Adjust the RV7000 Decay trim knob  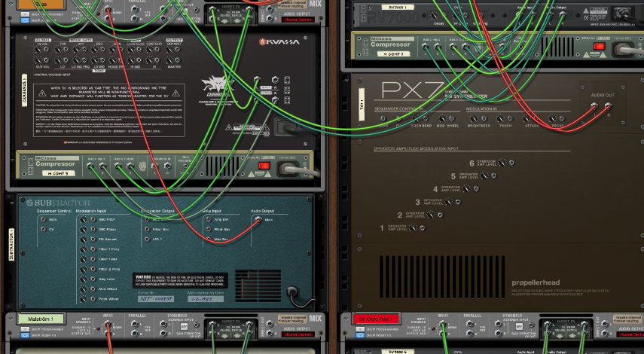click(x=434, y=15)
